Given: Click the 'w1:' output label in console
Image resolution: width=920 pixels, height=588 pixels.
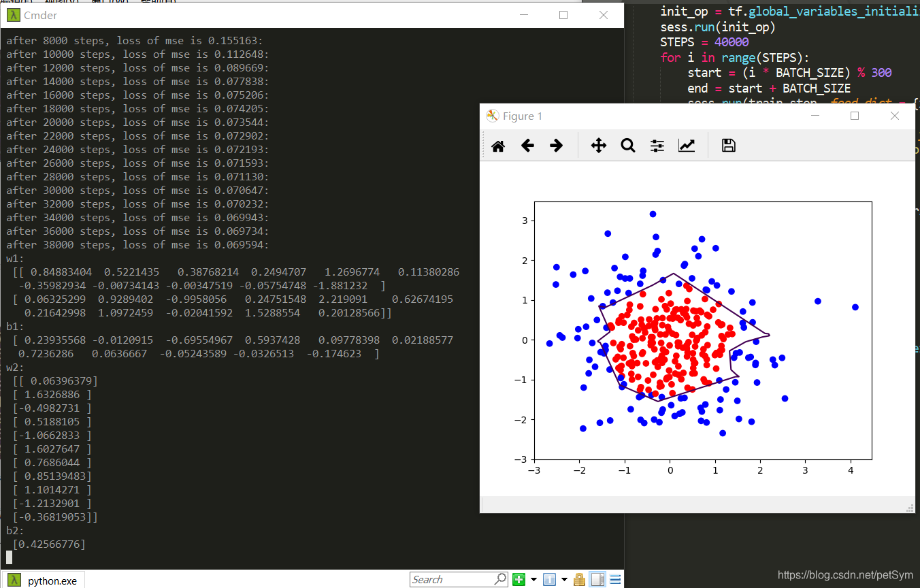Looking at the screenshot, I should [15, 259].
